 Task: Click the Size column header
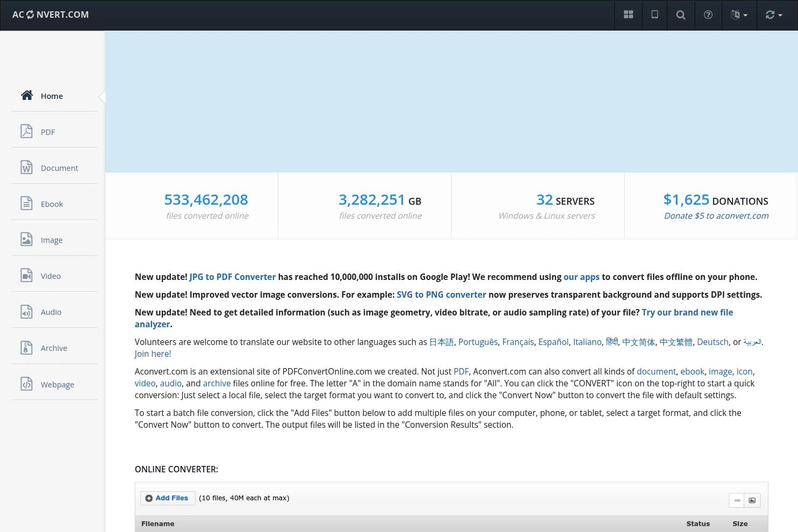coord(740,524)
